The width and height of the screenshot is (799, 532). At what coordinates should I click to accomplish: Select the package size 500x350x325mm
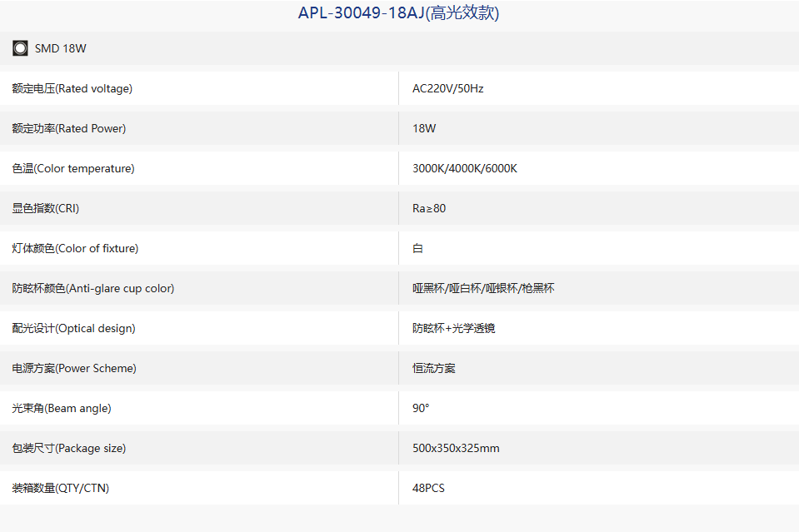pyautogui.click(x=456, y=448)
